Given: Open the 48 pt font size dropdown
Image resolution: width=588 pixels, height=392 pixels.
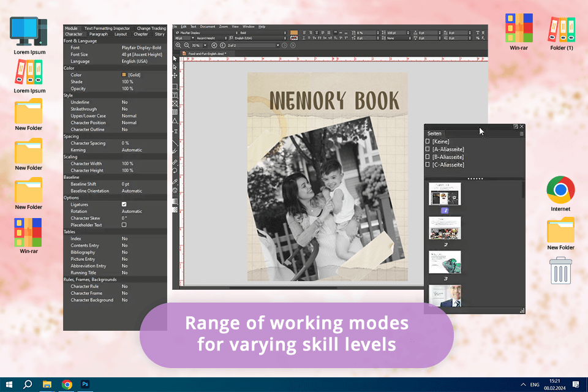Looking at the screenshot, I should tap(184, 38).
